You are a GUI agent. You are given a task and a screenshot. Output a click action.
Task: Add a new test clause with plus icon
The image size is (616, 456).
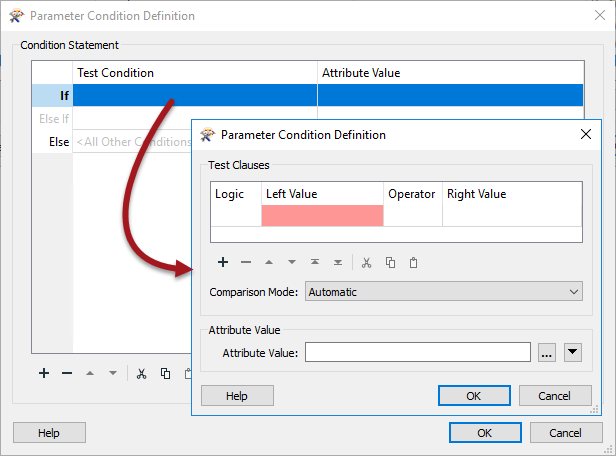coord(223,262)
